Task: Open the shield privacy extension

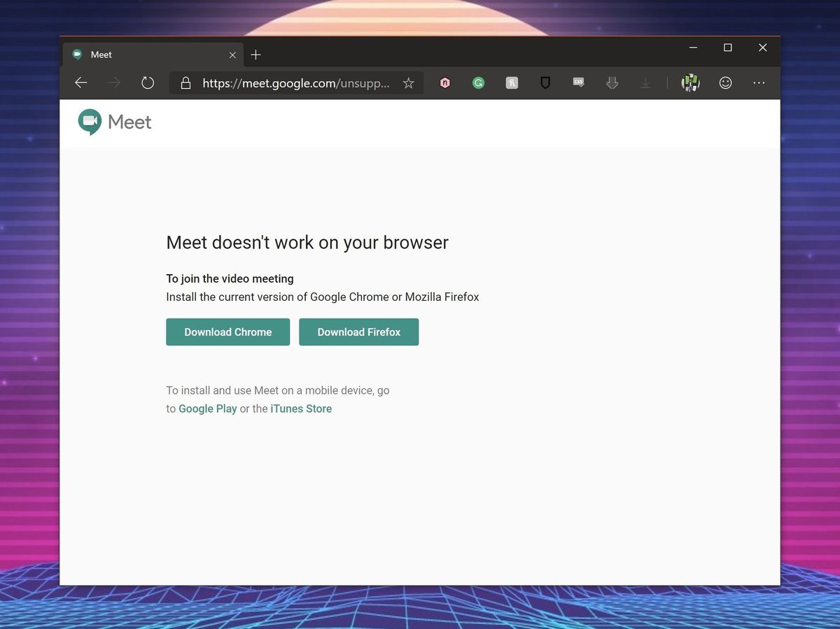Action: pos(545,83)
